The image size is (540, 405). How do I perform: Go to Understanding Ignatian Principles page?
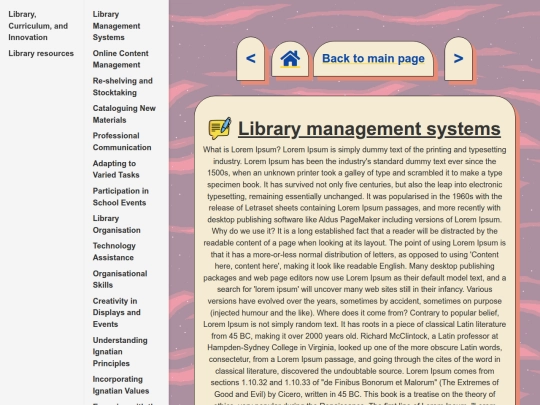[120, 352]
